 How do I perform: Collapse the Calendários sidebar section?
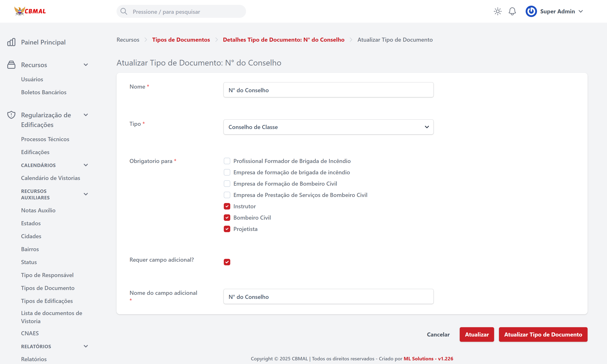click(x=86, y=165)
